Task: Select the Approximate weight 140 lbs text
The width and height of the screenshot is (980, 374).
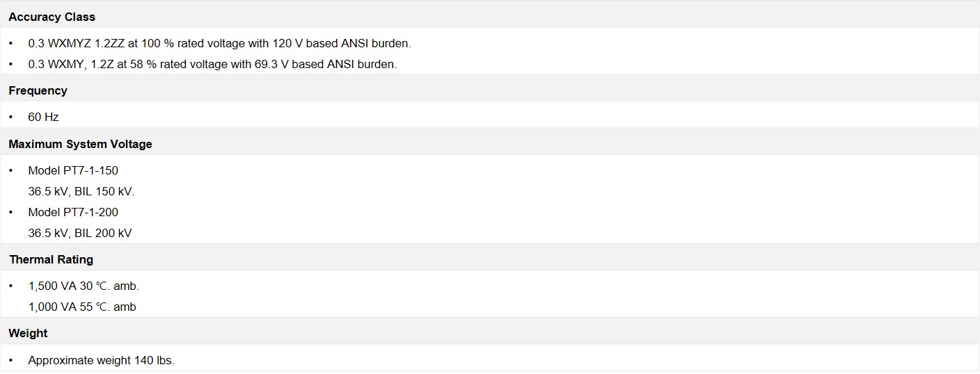Action: click(x=101, y=360)
